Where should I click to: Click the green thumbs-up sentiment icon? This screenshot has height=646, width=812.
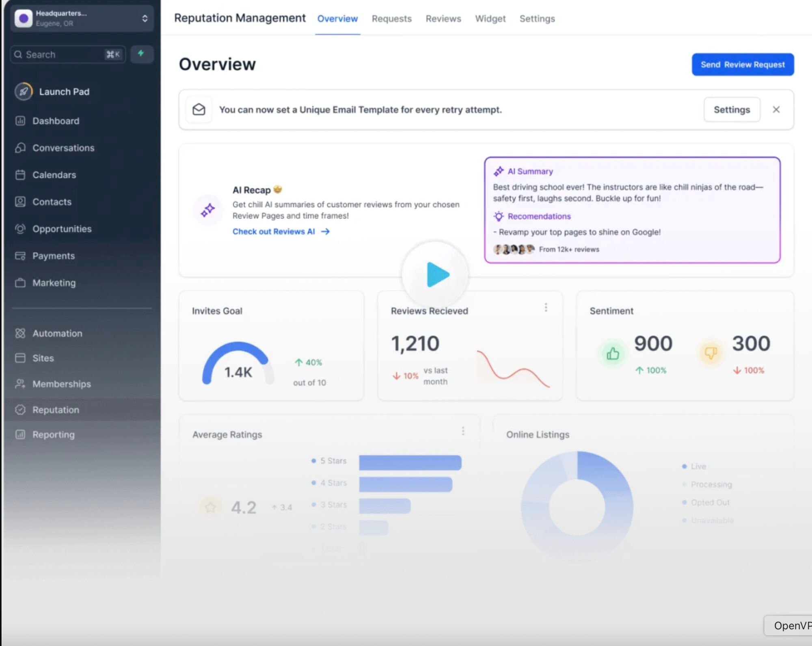613,354
